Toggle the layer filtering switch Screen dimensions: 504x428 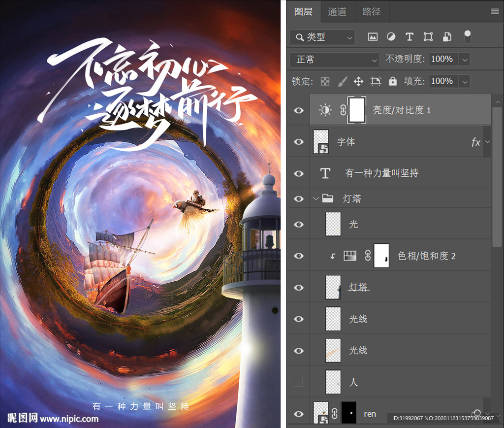[x=468, y=36]
